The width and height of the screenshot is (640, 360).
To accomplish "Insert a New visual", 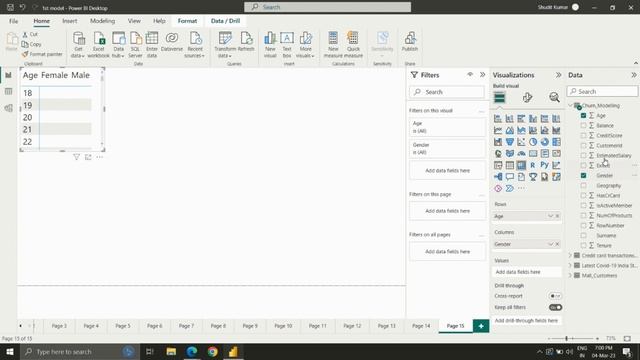I will coord(270,45).
